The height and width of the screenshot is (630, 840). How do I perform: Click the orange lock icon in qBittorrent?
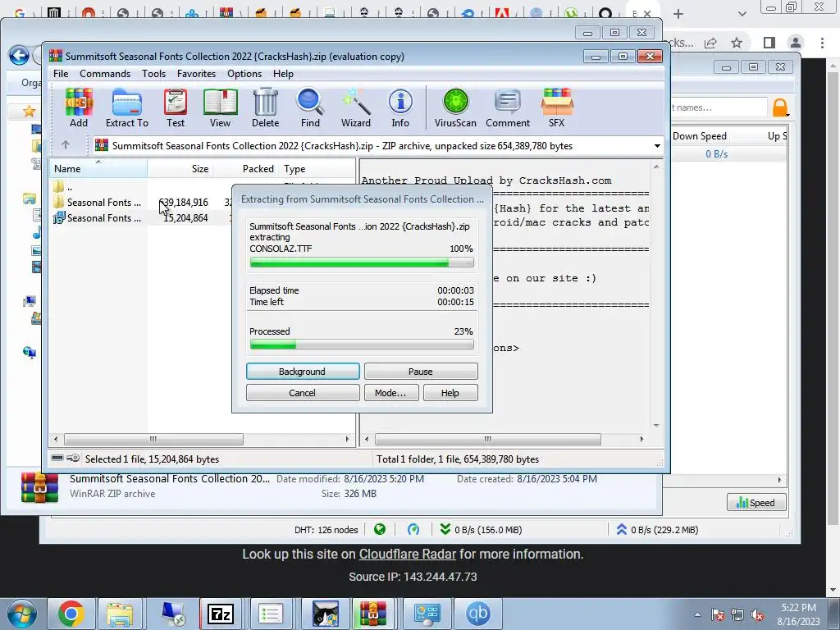tap(780, 107)
